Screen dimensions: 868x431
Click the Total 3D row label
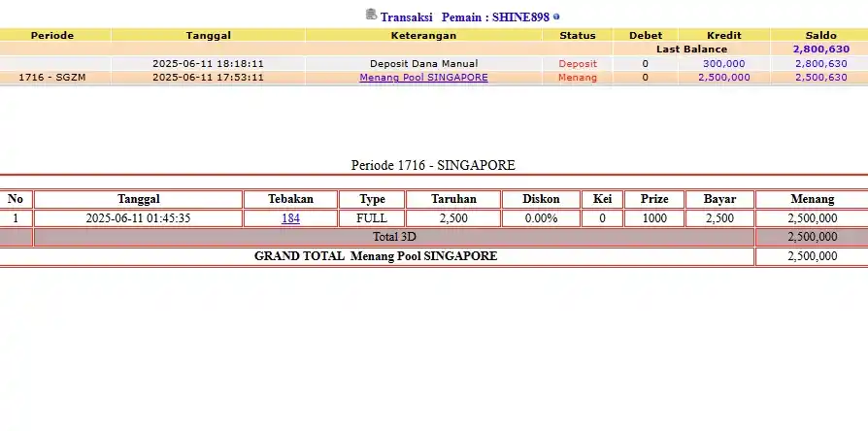pyautogui.click(x=394, y=238)
